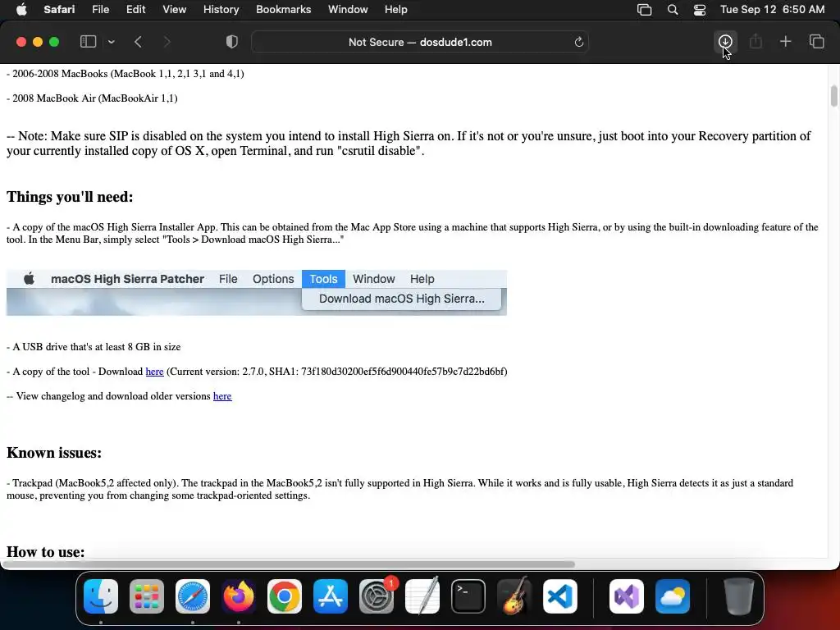Open the Safari downloads popover
The image size is (840, 630).
(x=725, y=42)
